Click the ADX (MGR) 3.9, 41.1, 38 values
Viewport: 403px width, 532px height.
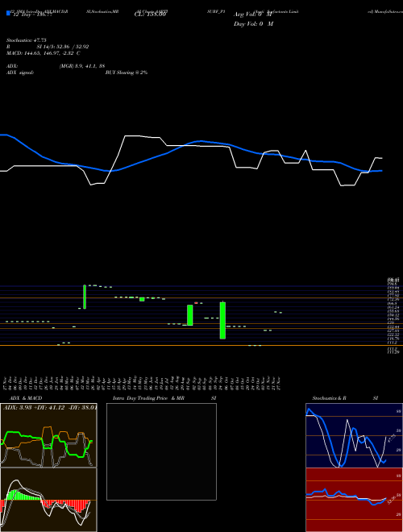(x=81, y=67)
